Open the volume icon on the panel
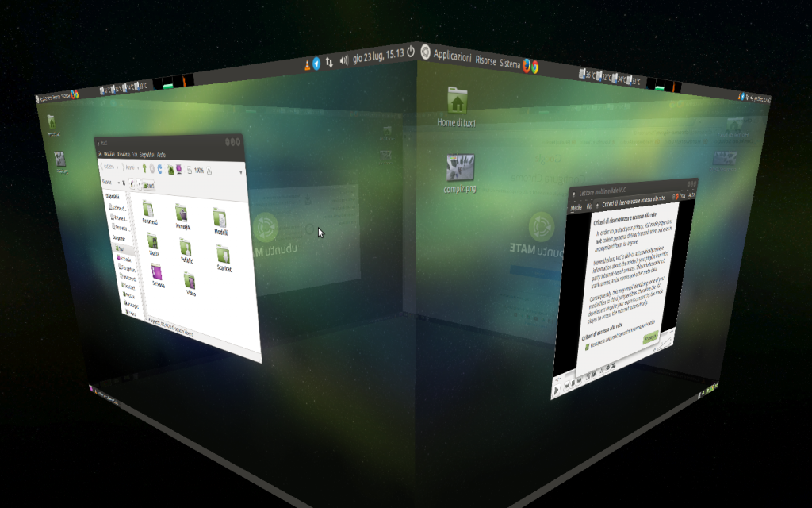The image size is (812, 508). [343, 62]
